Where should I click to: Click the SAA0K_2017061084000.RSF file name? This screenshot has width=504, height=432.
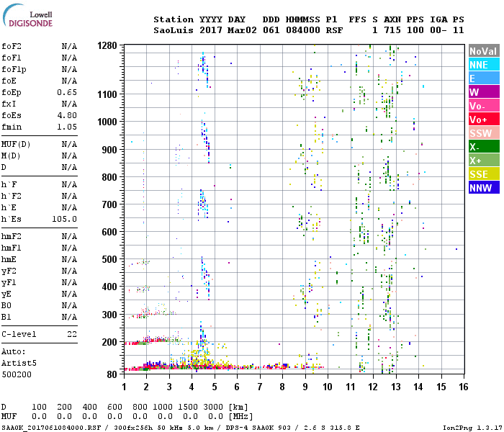[51, 428]
